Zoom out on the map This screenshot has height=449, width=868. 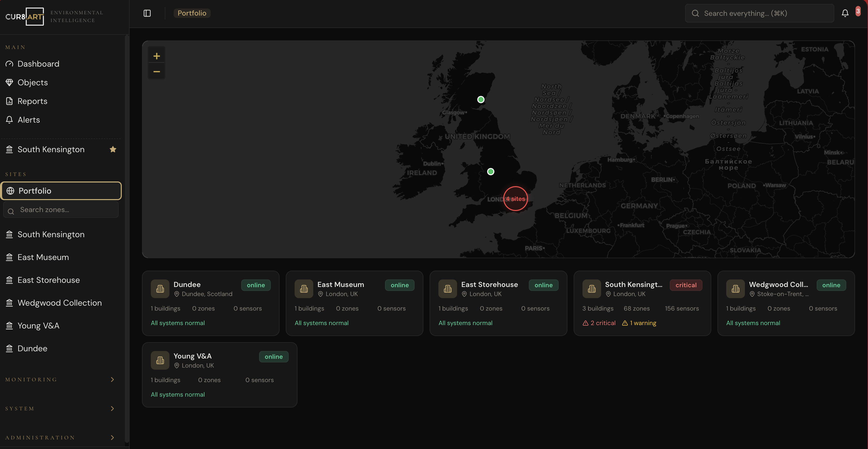coord(157,72)
